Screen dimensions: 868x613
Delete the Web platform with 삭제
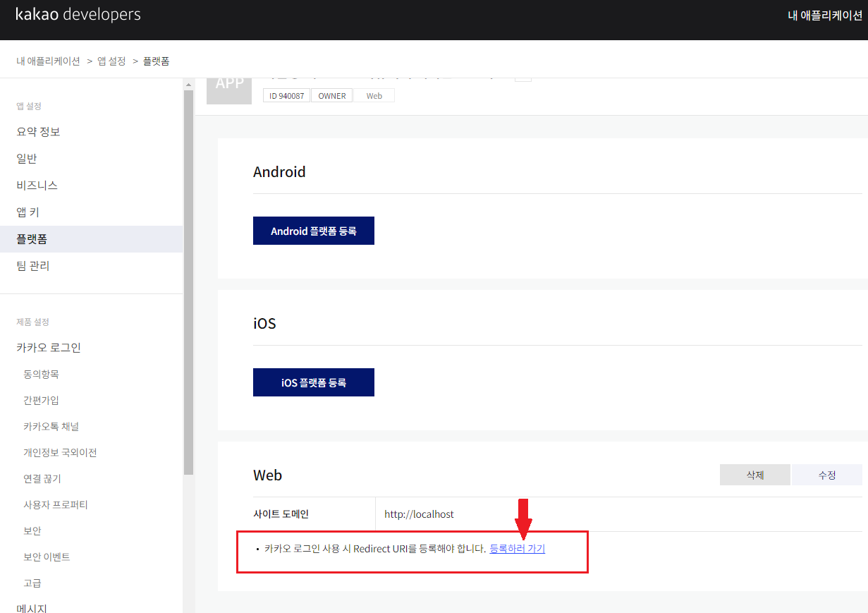[755, 475]
